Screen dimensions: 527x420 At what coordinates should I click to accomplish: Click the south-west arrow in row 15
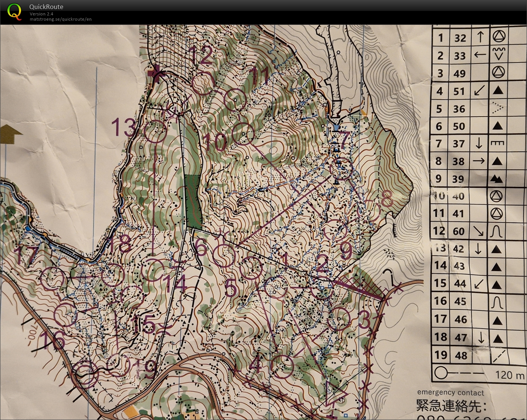click(479, 284)
